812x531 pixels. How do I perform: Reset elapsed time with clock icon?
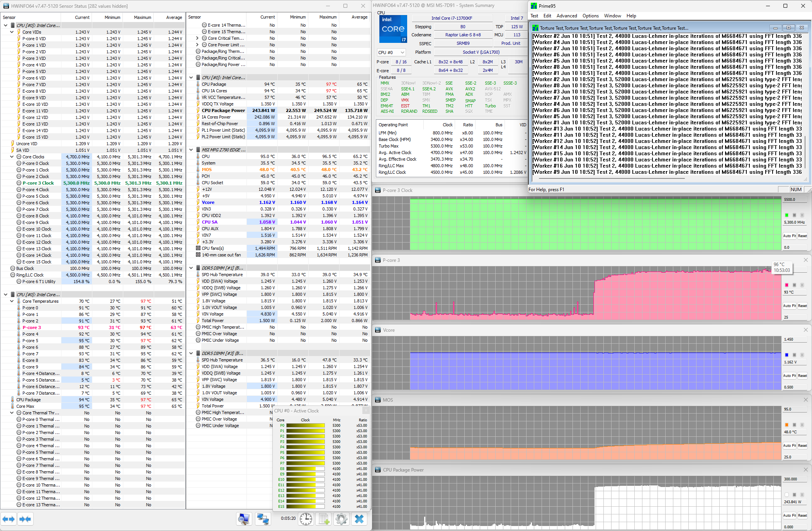pyautogui.click(x=306, y=519)
